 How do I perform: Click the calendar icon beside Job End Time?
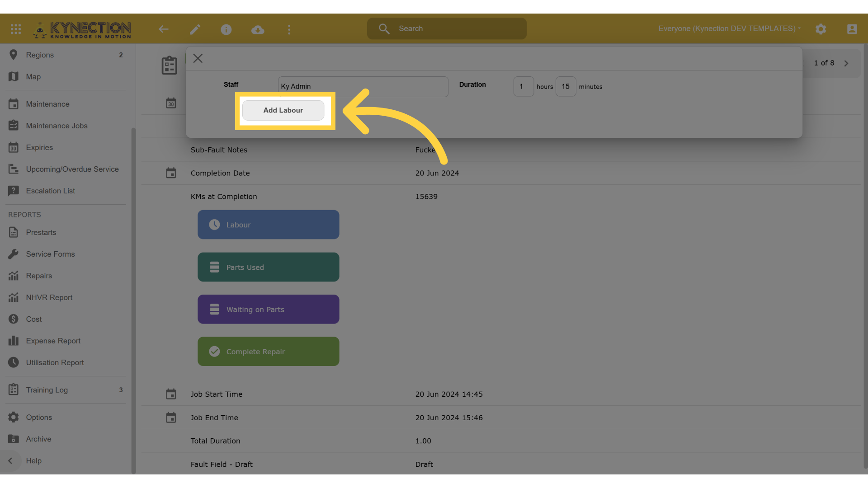[x=171, y=418]
